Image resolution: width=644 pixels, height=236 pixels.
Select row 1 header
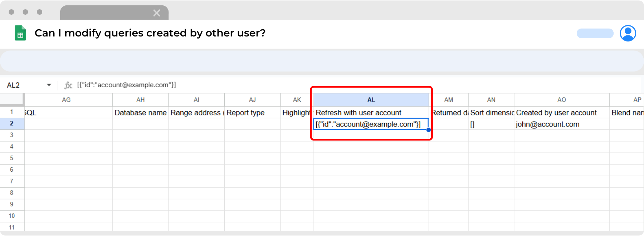[12, 112]
